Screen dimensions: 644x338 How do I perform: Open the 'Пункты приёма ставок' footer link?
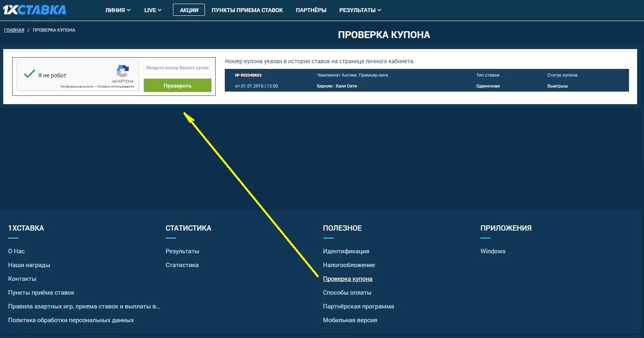(41, 293)
